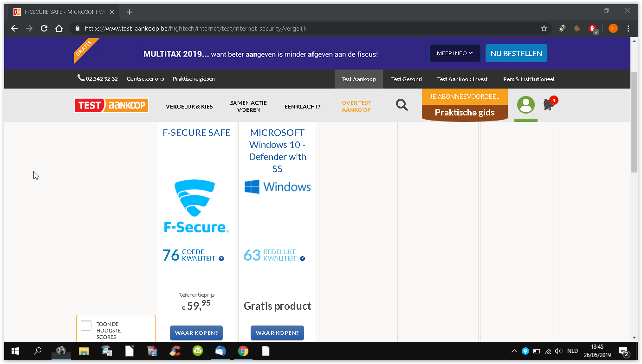
Task: Open Windows taskbar search
Action: point(38,351)
